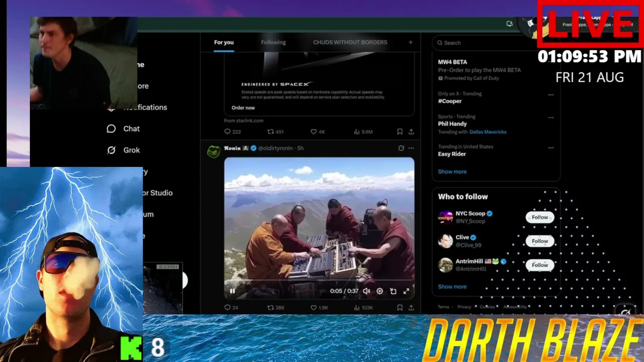This screenshot has width=644, height=362.
Task: Pause the monks video
Action: tap(232, 291)
